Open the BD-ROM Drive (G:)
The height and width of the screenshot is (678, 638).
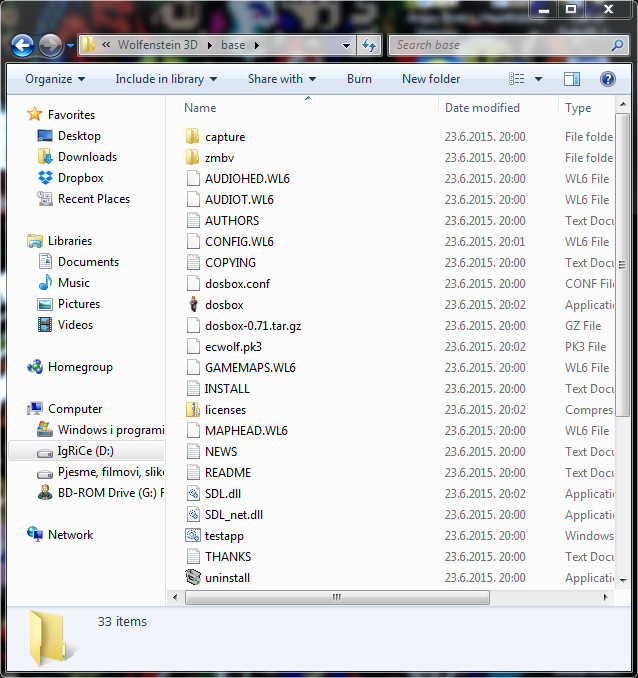111,493
